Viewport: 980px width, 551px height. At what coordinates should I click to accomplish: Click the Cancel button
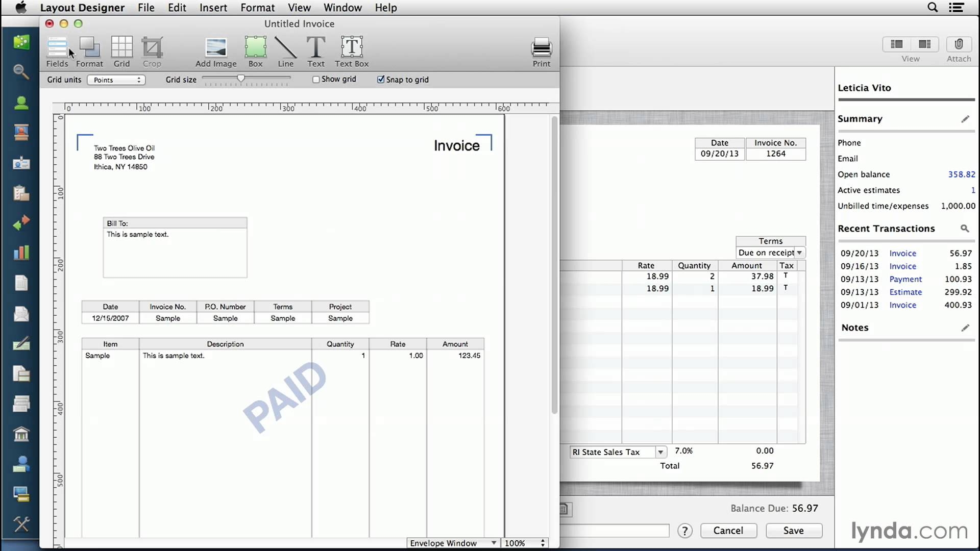pyautogui.click(x=727, y=530)
